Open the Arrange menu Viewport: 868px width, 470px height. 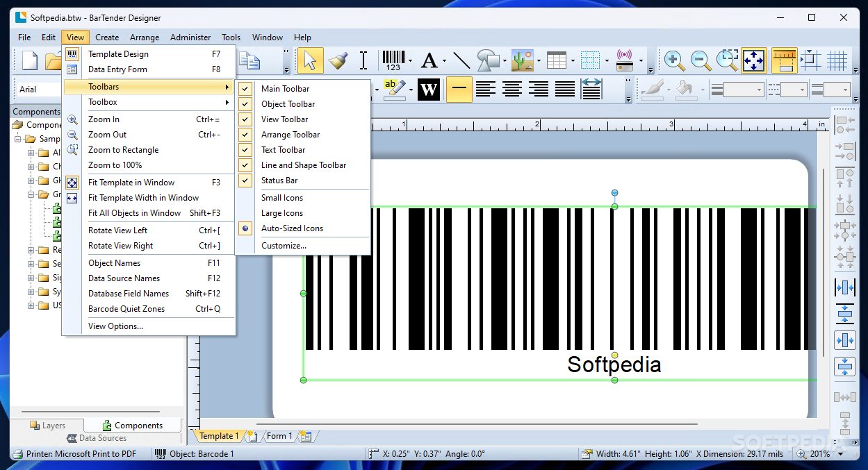(145, 37)
